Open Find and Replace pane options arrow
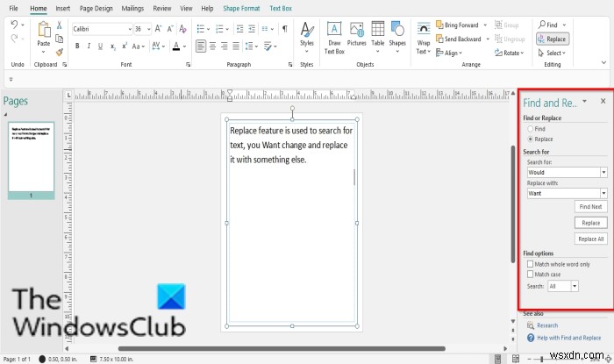Viewport: 614px width, 364px height. point(585,101)
